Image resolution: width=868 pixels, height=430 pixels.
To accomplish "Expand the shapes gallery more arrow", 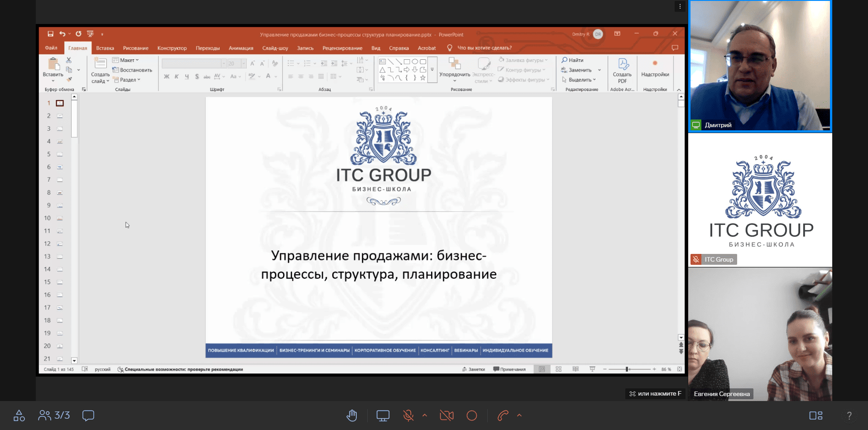I will point(432,70).
